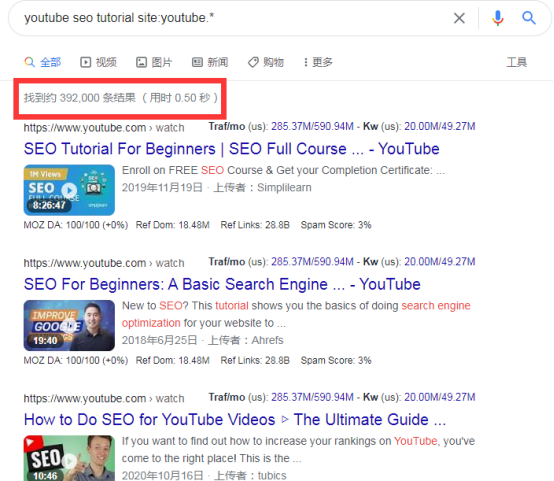Image resolution: width=554 pixels, height=481 pixels.
Task: Open the 全部 (All) results tab
Action: 43,63
